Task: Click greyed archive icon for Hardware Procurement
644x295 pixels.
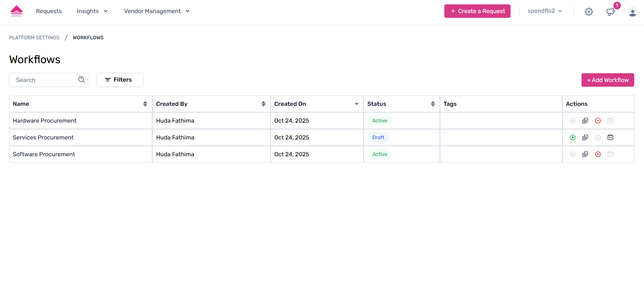Action: pyautogui.click(x=610, y=121)
